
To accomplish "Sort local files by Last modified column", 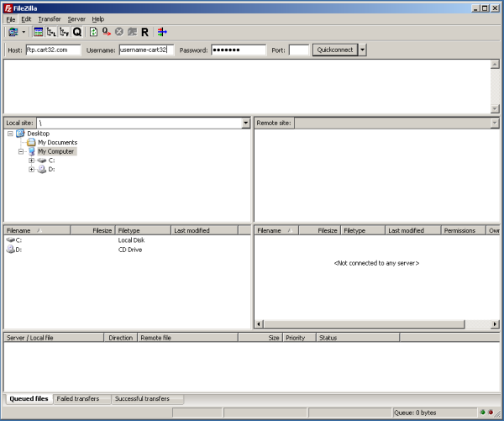I will click(x=204, y=230).
